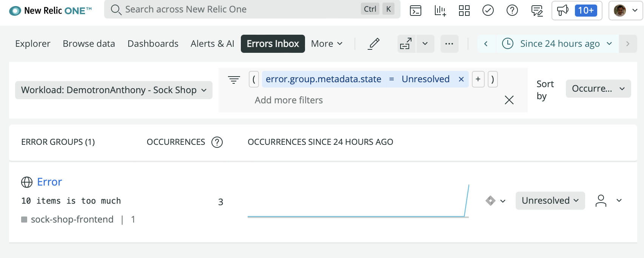Viewport: 644px width, 258px height.
Task: Click the error.group.metadata.state filter attribute
Action: click(323, 79)
